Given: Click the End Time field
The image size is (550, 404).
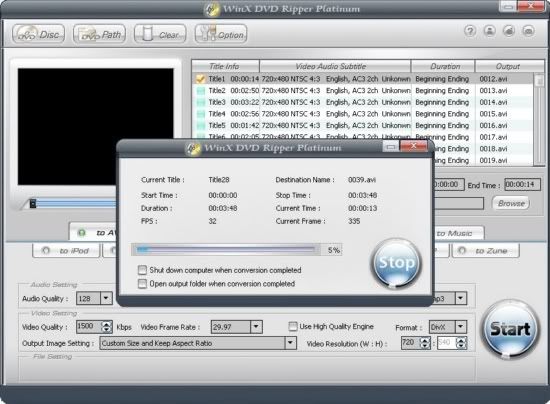Looking at the screenshot, I should pyautogui.click(x=522, y=185).
